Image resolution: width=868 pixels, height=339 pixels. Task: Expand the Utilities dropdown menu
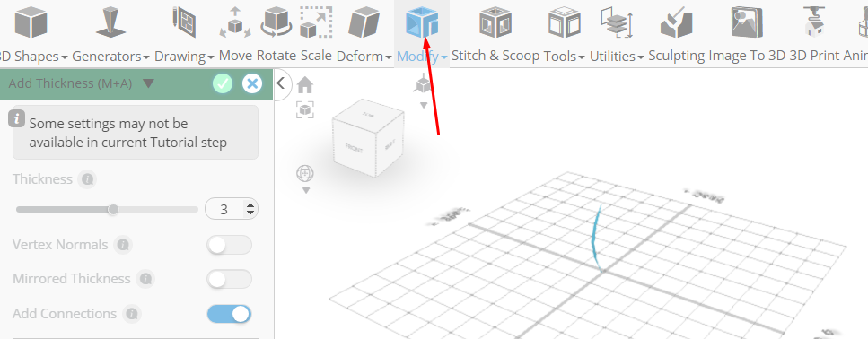[617, 56]
